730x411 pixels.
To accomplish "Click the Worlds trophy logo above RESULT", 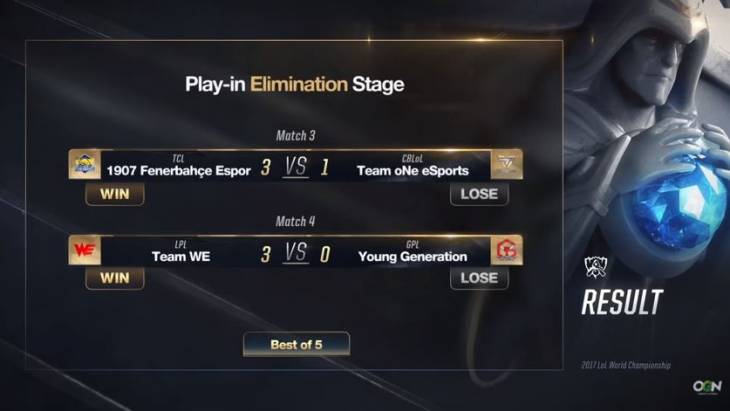I will (x=597, y=268).
